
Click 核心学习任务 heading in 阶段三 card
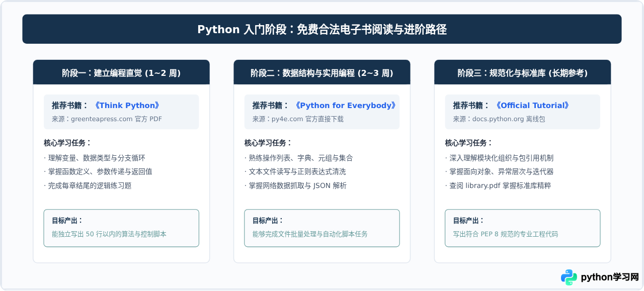469,143
